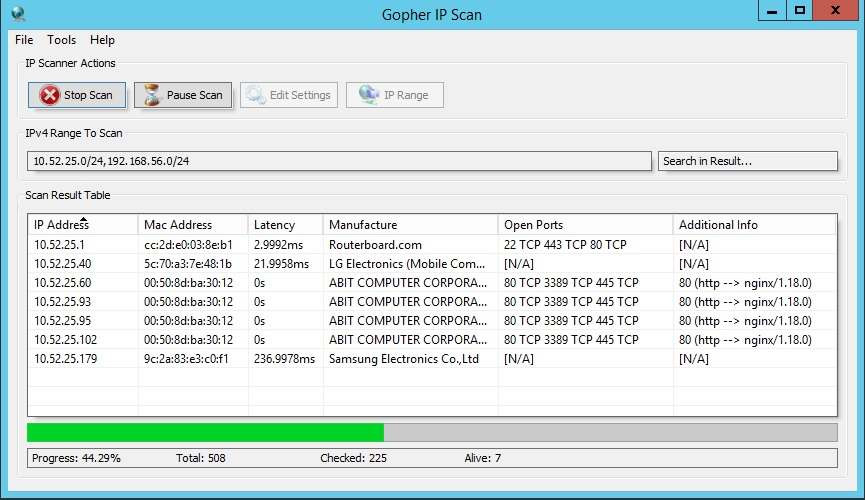Sort by Latency column header
865x500 pixels.
pos(285,225)
